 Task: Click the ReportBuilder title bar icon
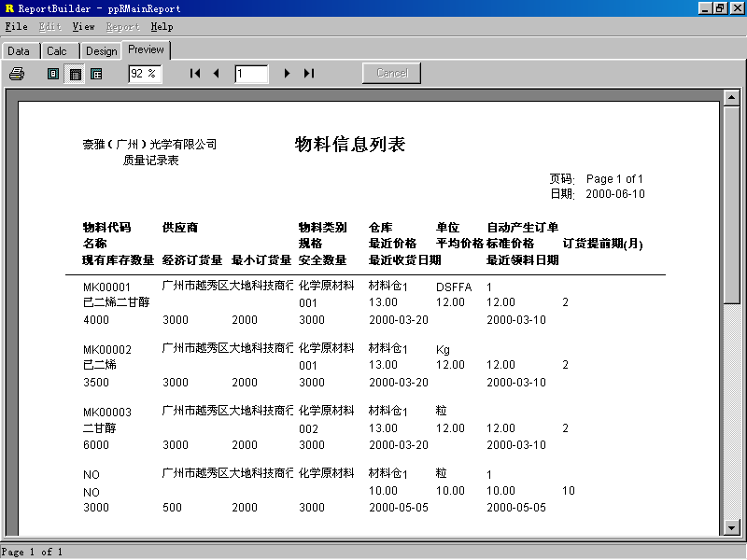pyautogui.click(x=9, y=8)
